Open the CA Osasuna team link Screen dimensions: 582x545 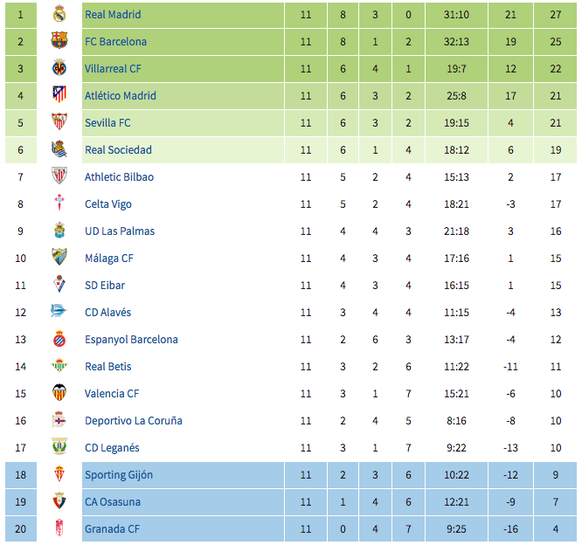[x=112, y=502]
